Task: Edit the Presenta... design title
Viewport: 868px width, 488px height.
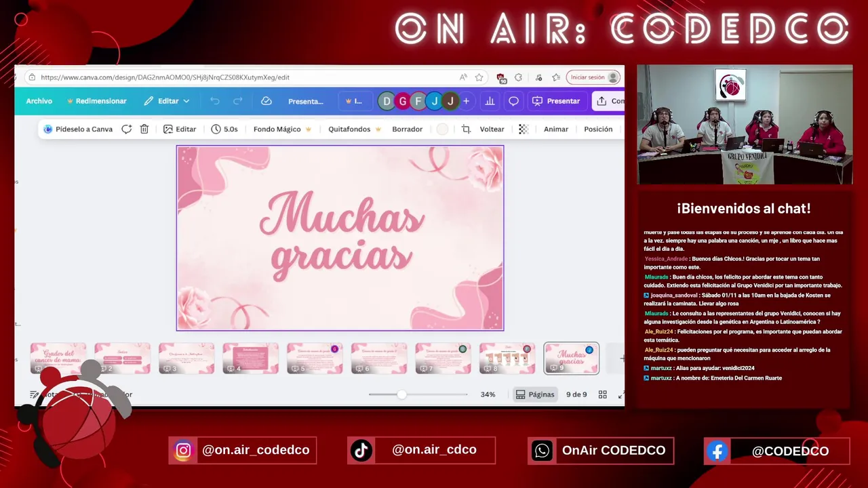Action: pyautogui.click(x=306, y=101)
